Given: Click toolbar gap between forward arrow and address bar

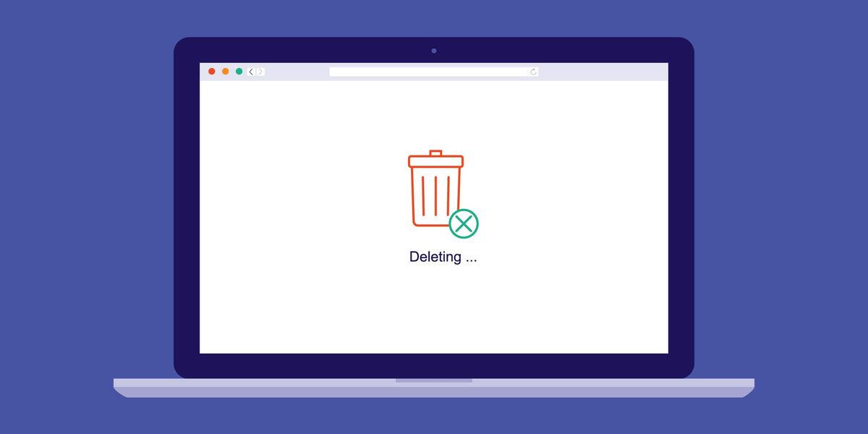Looking at the screenshot, I should tap(297, 72).
